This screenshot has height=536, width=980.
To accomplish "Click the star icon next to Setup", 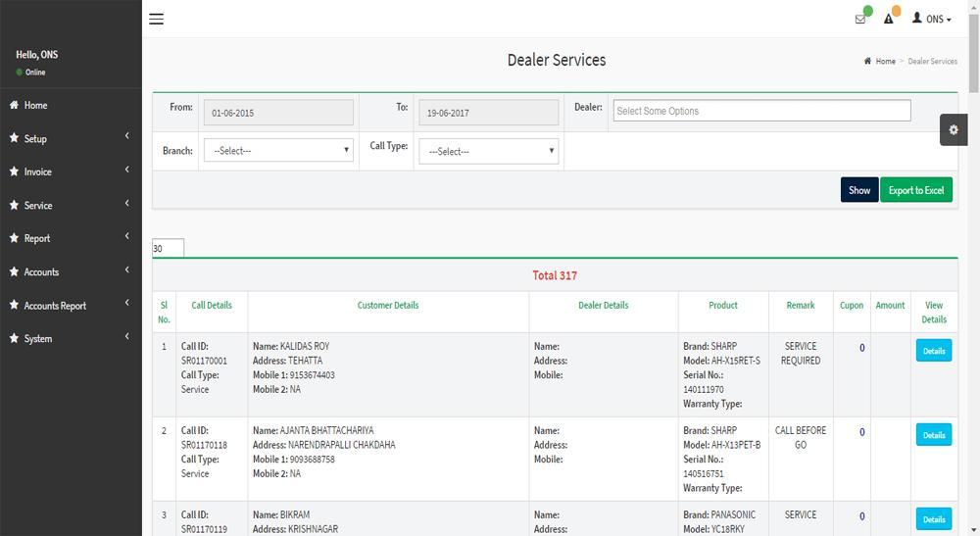I will coord(14,138).
